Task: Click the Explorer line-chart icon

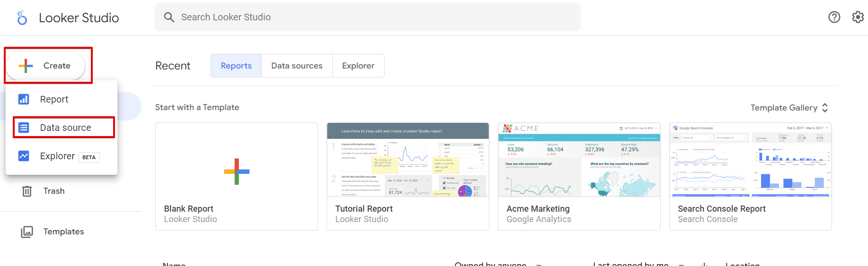Action: 24,156
